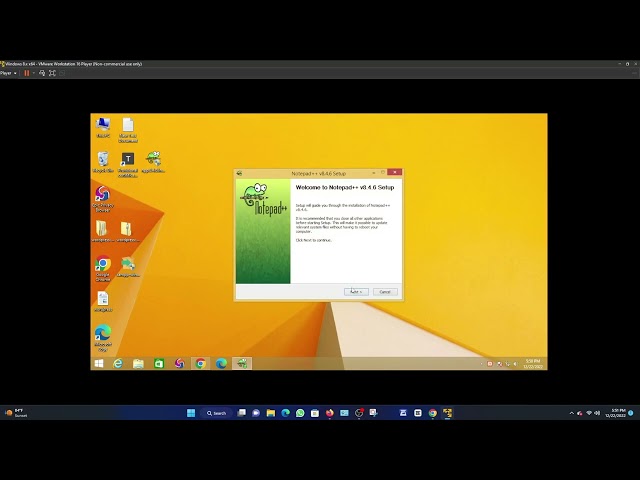Open File Explorer from the VM taskbar
This screenshot has width=640, height=480.
pos(138,363)
